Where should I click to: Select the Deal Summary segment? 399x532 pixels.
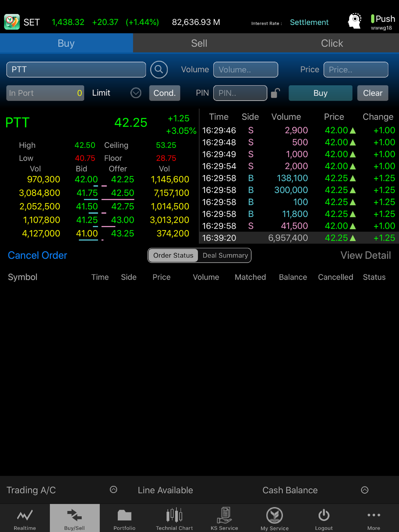point(225,255)
